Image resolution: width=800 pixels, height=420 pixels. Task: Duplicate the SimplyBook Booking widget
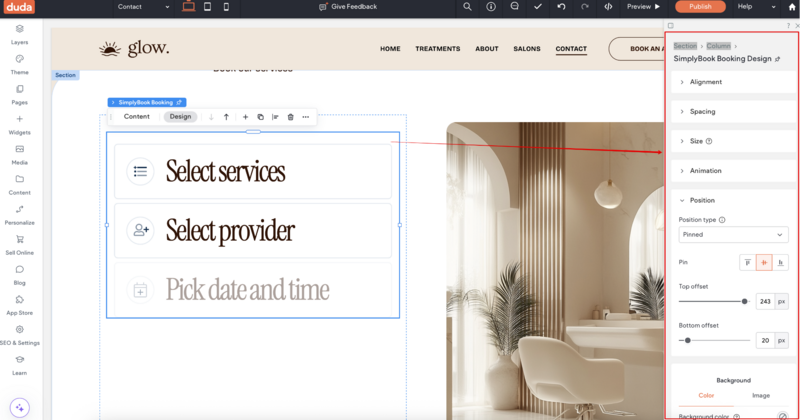tap(260, 117)
